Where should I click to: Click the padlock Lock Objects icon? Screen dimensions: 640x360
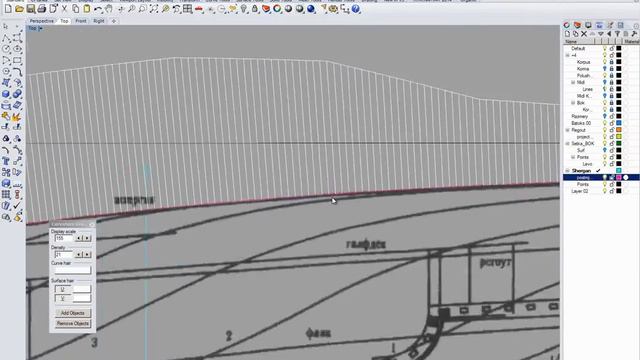pyautogui.click(x=255, y=9)
